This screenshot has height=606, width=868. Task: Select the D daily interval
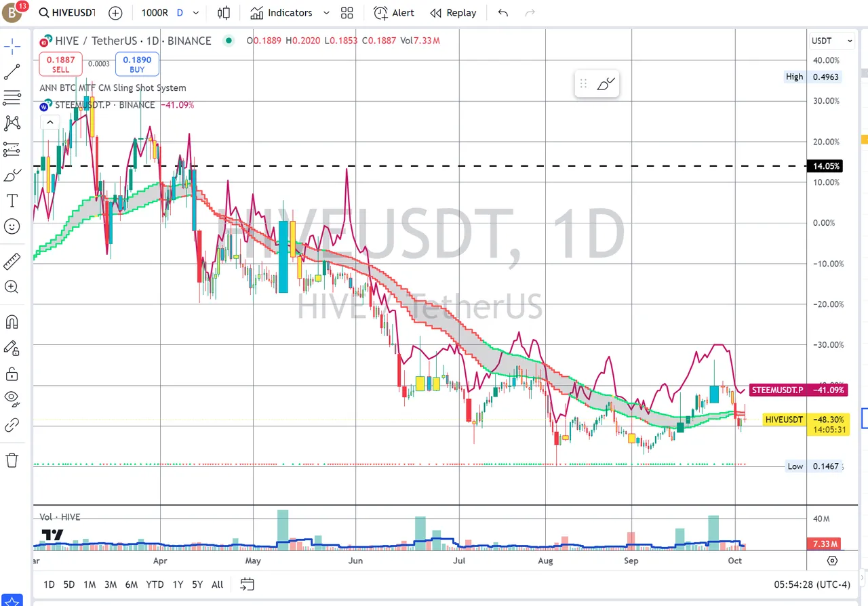click(x=180, y=13)
